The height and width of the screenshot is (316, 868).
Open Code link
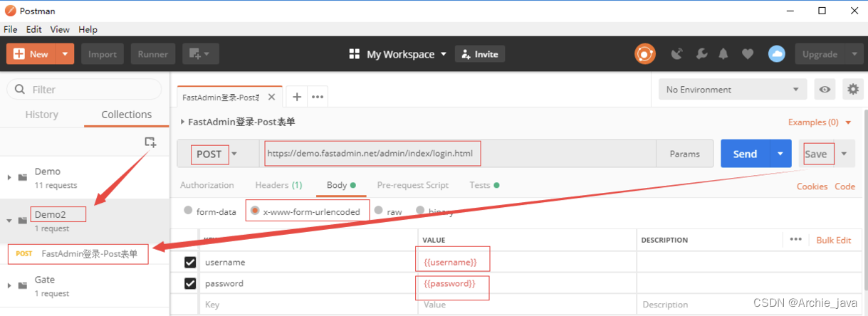[845, 186]
